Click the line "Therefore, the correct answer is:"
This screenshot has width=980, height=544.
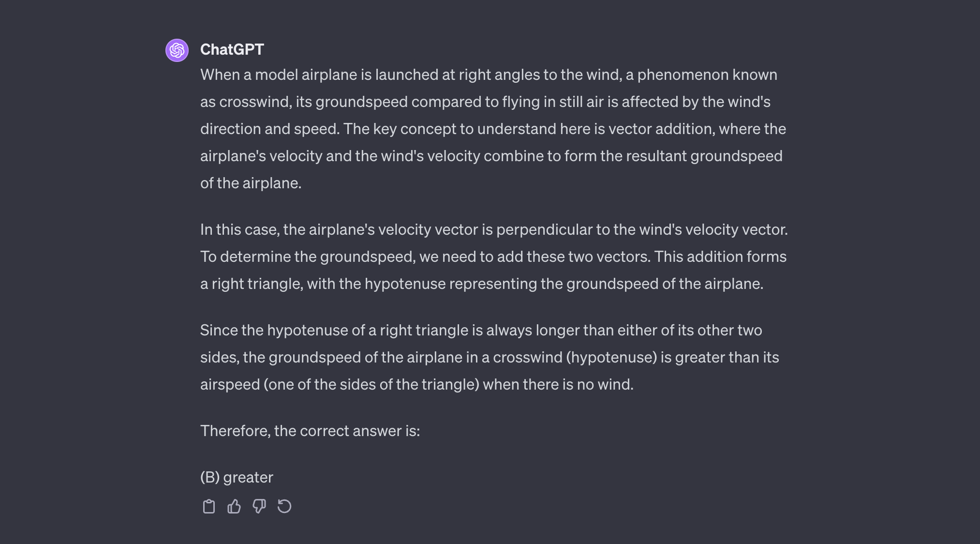(x=310, y=431)
